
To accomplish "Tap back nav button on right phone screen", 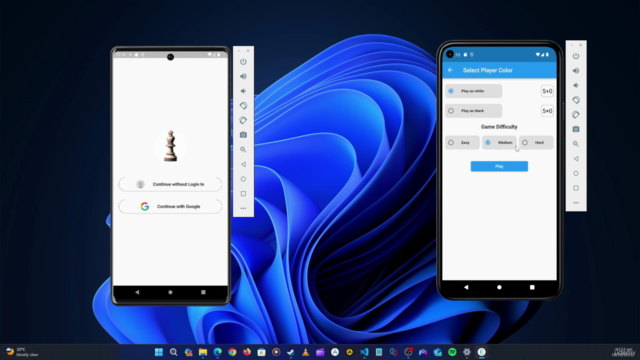I will [x=466, y=287].
